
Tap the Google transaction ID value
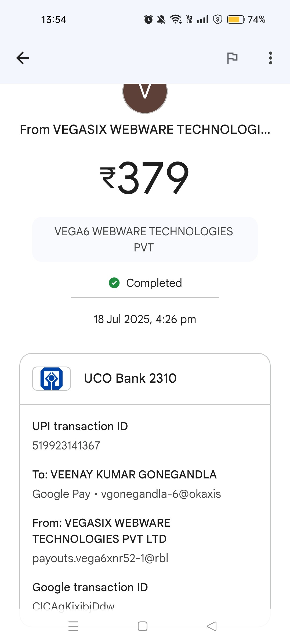(74, 605)
